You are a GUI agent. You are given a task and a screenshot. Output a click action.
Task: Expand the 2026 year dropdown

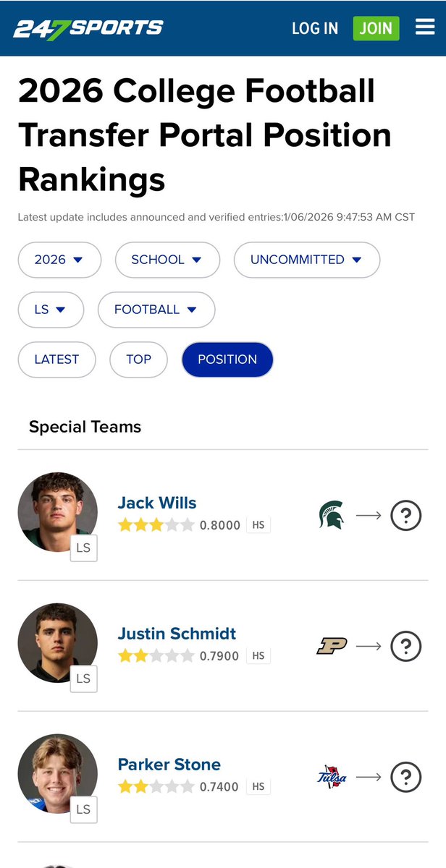59,260
